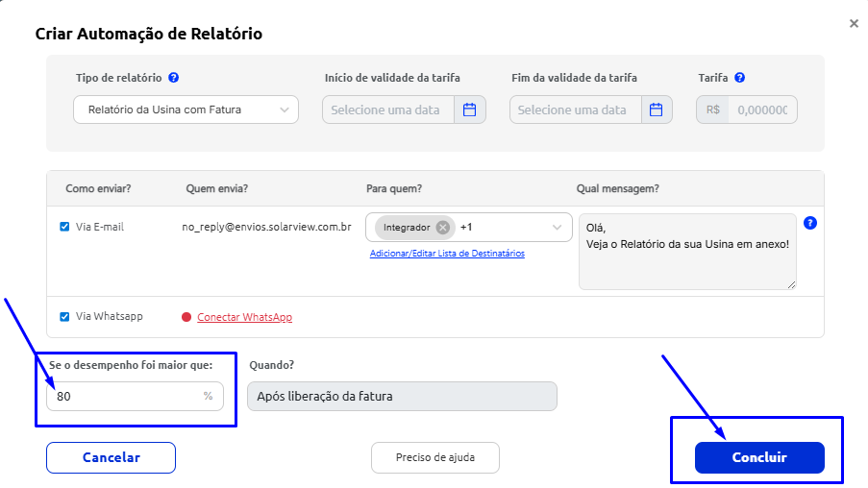Expand the Para quem recipients dropdown

tap(557, 228)
